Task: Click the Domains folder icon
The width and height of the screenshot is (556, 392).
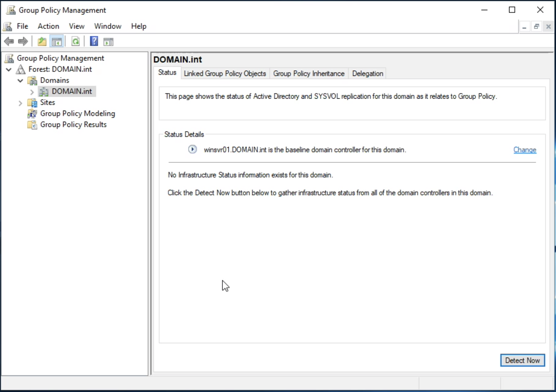Action: tap(32, 80)
